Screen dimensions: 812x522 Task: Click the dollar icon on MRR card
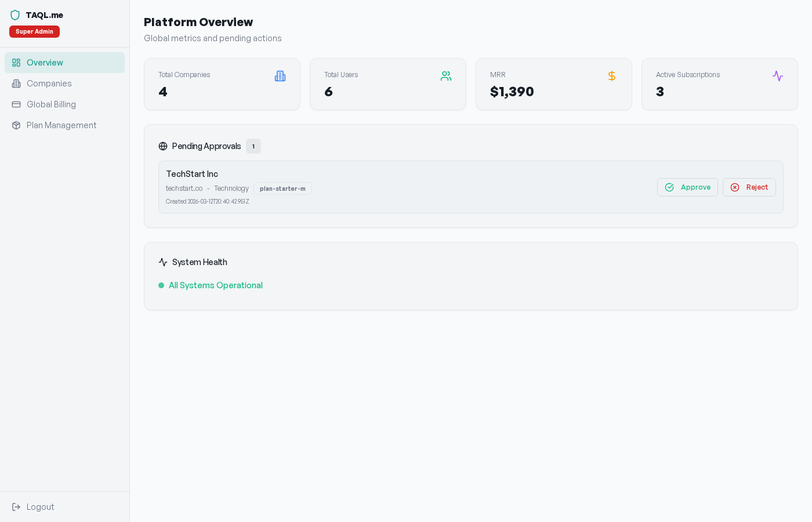612,75
